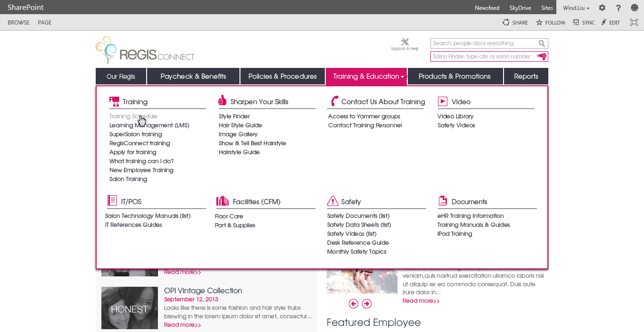
Task: Click the focus content icon beside EDIT
Action: (634, 22)
